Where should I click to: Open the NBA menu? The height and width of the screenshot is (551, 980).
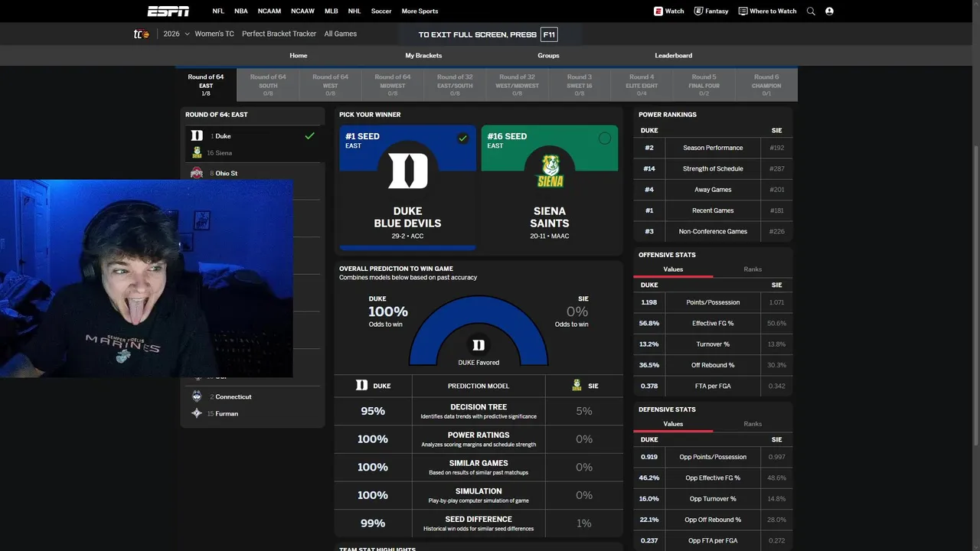click(241, 11)
